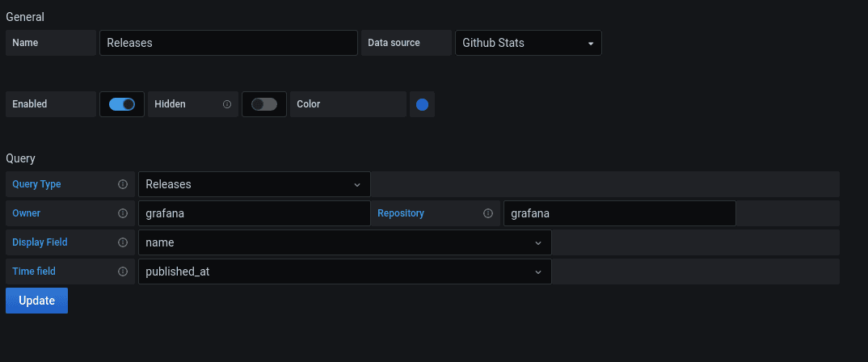
Task: Click info icon next to Hidden label
Action: coord(227,104)
